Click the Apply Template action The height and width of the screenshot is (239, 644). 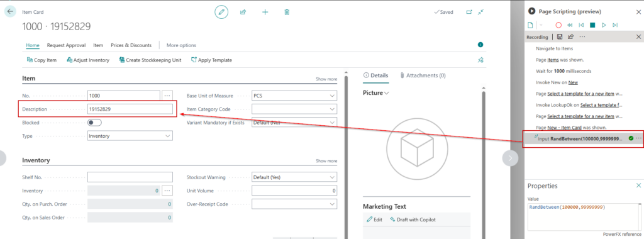click(211, 60)
